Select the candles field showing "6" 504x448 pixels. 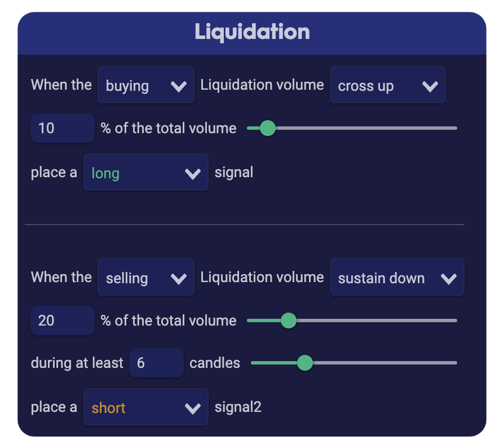[x=156, y=363]
